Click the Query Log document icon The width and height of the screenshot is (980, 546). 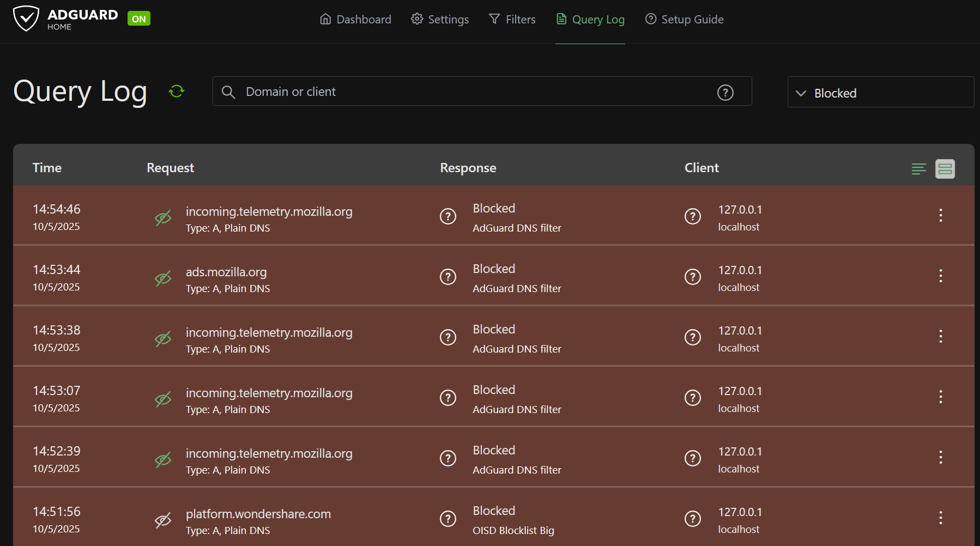[561, 19]
